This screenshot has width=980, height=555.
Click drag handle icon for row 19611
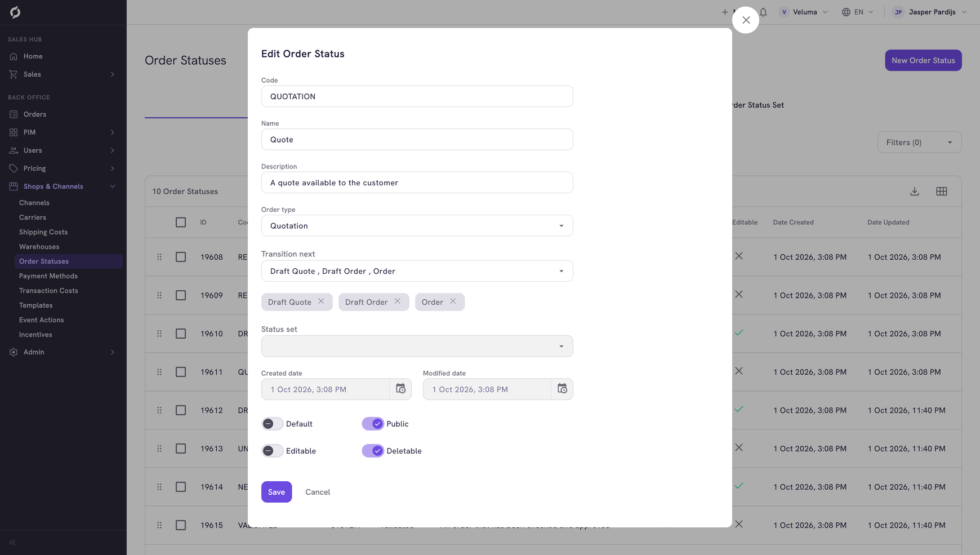tap(159, 372)
